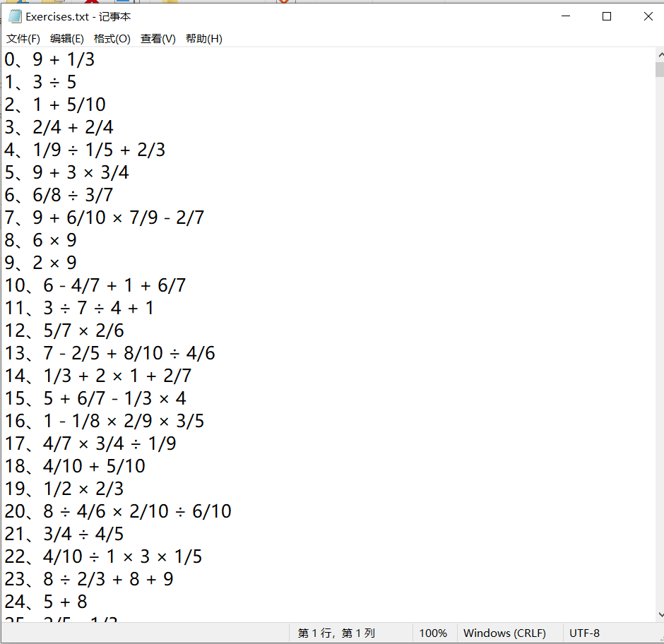This screenshot has height=644, width=664.
Task: Click the scrollbar up arrow
Action: [660, 55]
